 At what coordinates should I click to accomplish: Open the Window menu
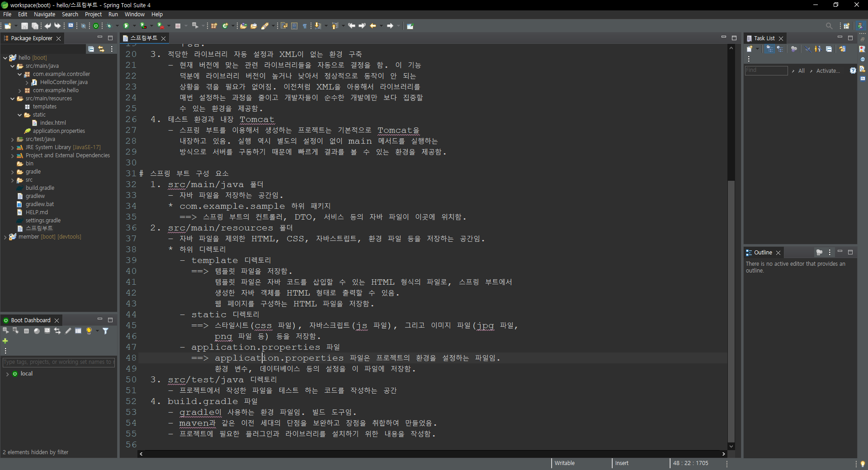135,14
